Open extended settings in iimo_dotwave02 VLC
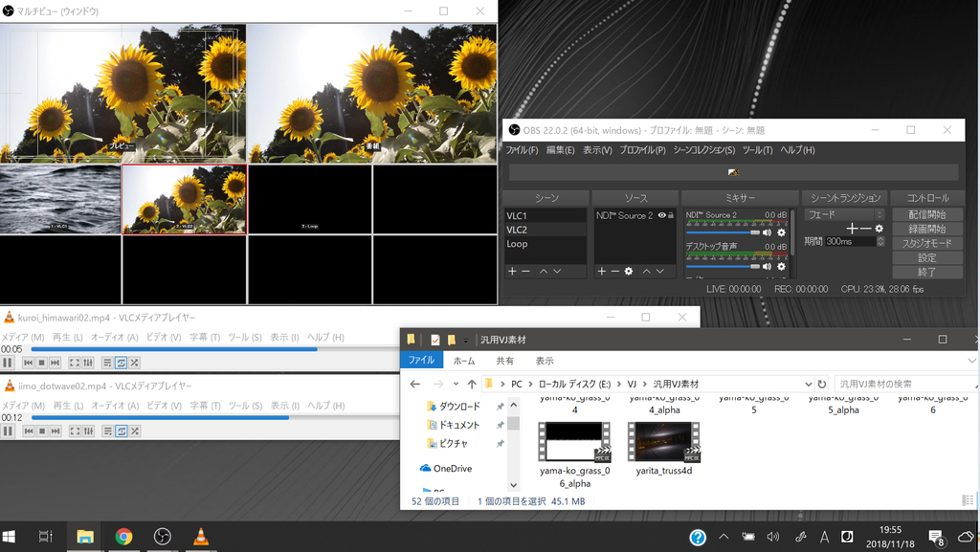980x552 pixels. coord(88,431)
